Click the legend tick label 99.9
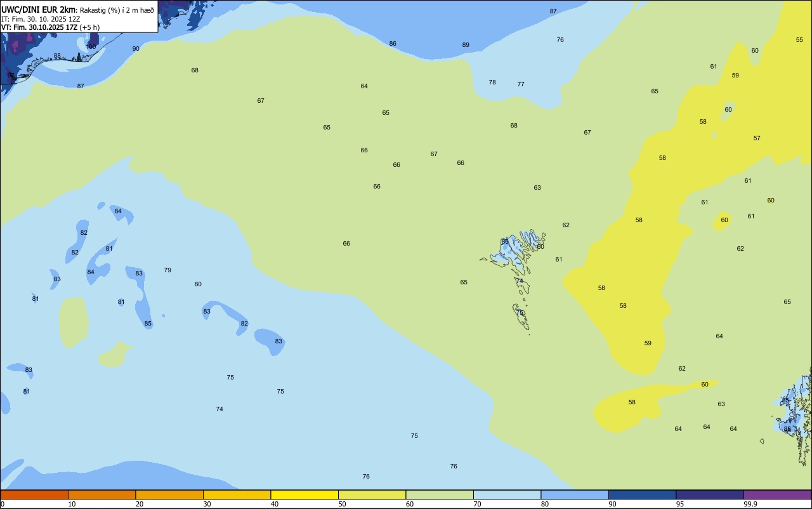Screen dimensions: 812x509 750,504
